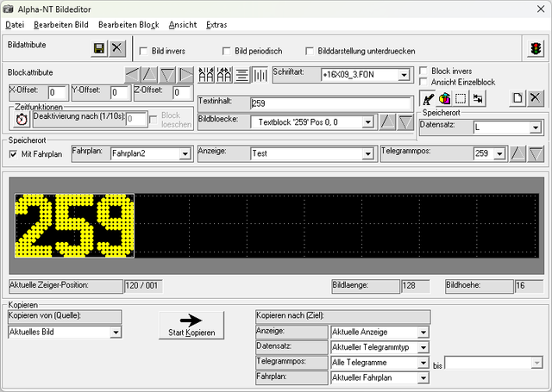This screenshot has height=392, width=552.
Task: Expand the Fahrplan2 dropdown list
Action: (x=185, y=153)
